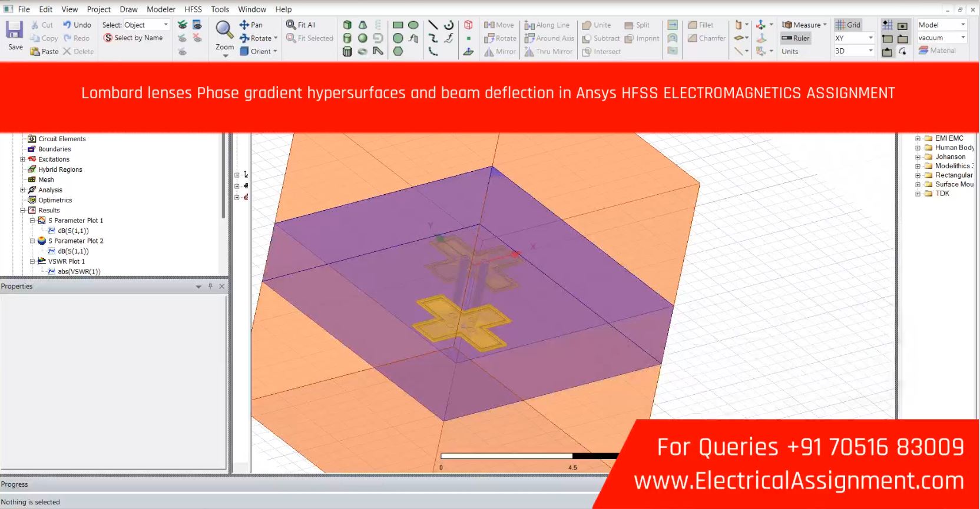Draw a sphere primitive
The width and height of the screenshot is (980, 509).
point(363,38)
